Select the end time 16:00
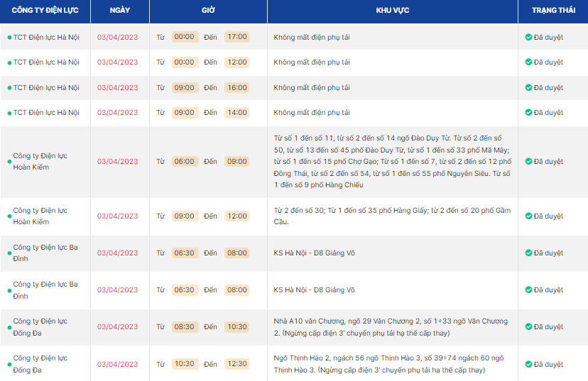Viewport: 588px width, 381px height. [x=237, y=88]
